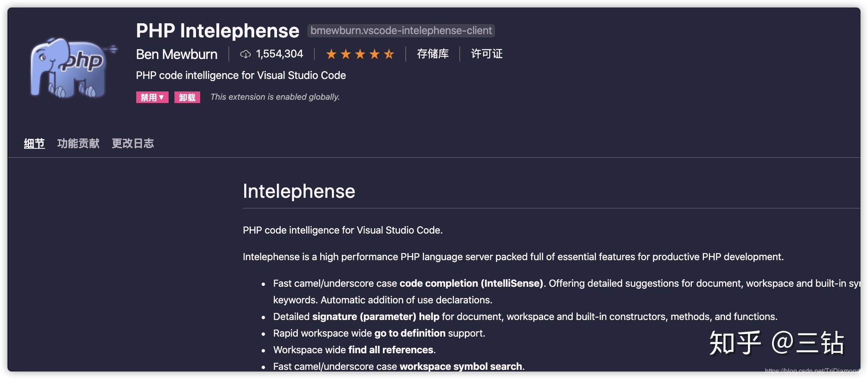This screenshot has height=379, width=868.
Task: Click the Intelephense heading in details
Action: (299, 191)
